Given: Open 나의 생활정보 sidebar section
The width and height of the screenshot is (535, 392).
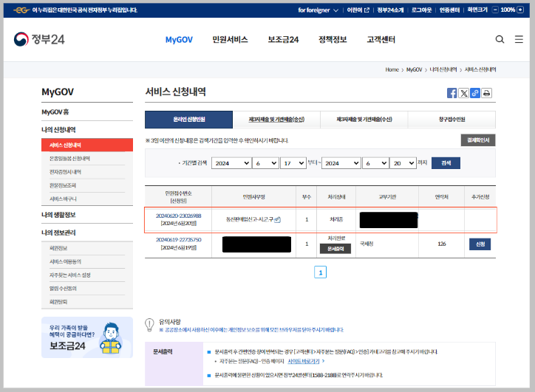Looking at the screenshot, I should (58, 215).
